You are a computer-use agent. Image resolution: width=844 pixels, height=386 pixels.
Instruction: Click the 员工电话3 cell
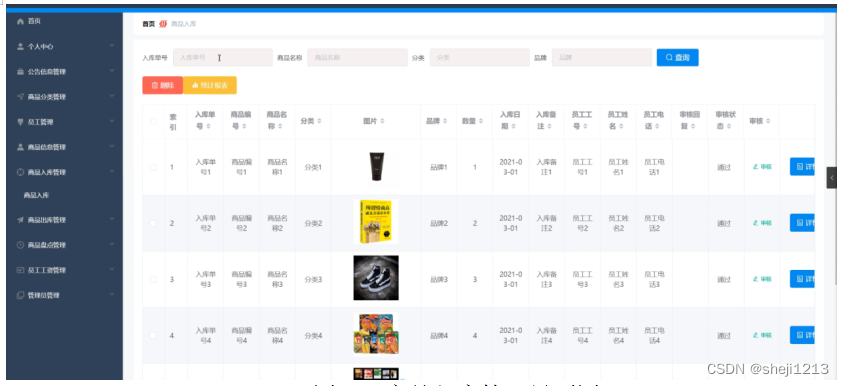654,279
